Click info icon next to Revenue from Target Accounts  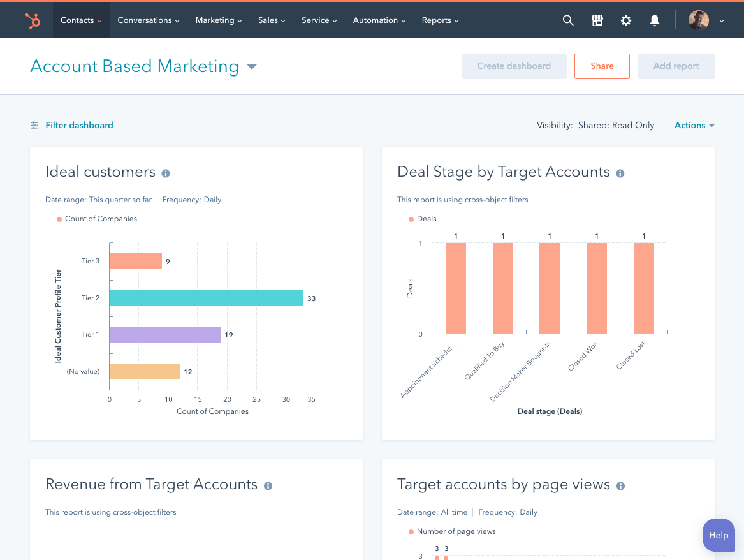268,485
